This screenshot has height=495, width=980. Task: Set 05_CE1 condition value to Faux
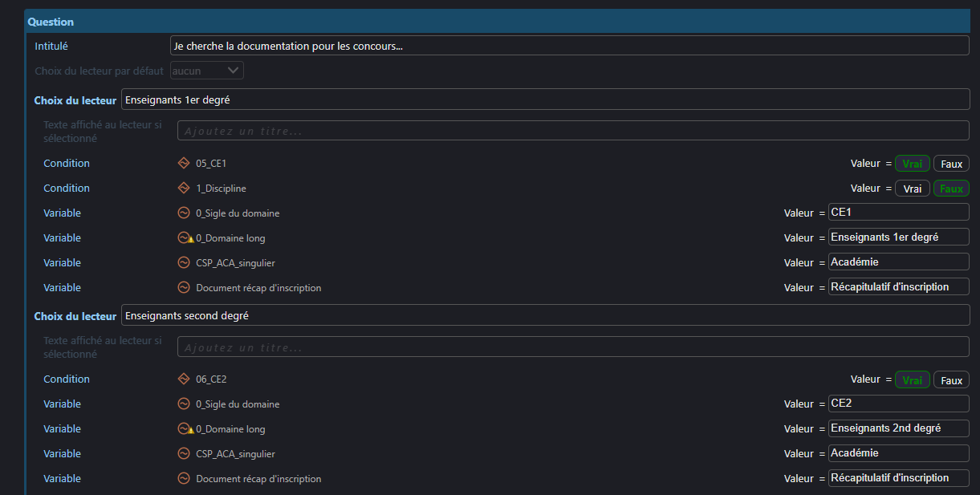click(x=951, y=164)
